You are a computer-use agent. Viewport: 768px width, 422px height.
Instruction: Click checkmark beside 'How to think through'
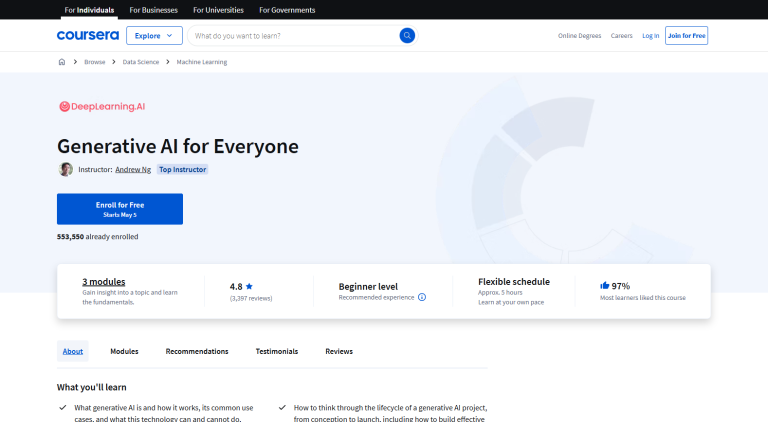[x=282, y=407]
